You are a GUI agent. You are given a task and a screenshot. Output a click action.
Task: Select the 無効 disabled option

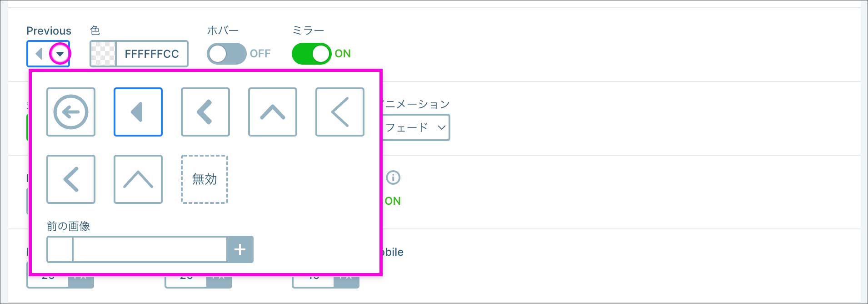pyautogui.click(x=205, y=179)
